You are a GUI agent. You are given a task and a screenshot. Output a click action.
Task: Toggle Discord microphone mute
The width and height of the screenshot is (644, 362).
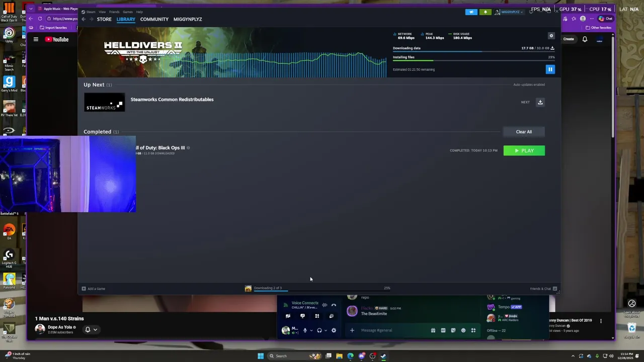click(x=304, y=330)
